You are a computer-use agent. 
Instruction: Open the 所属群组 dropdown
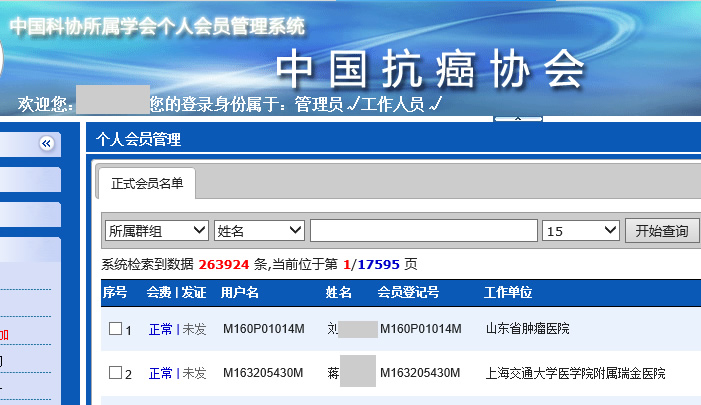156,231
